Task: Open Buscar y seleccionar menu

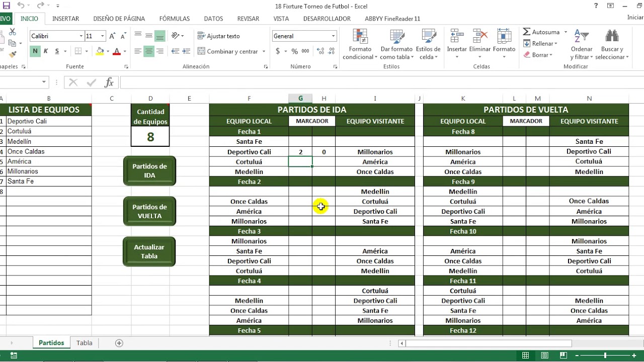Action: tap(612, 44)
